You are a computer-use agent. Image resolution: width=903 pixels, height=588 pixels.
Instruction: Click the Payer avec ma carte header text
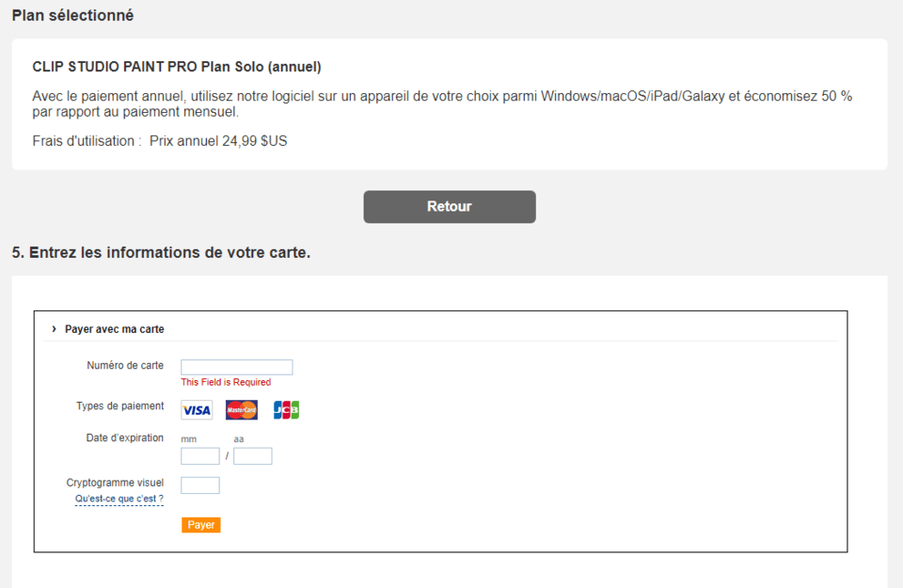[115, 329]
